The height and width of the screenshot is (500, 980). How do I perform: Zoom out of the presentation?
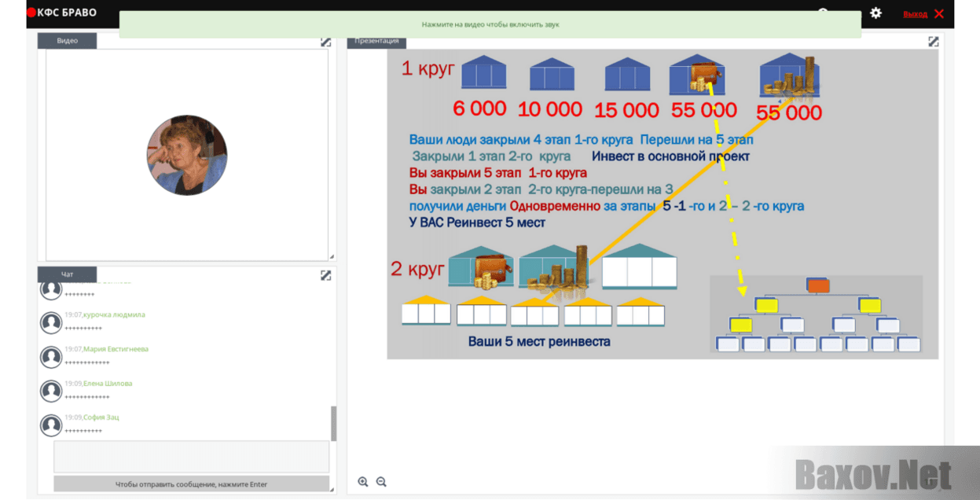click(x=381, y=482)
